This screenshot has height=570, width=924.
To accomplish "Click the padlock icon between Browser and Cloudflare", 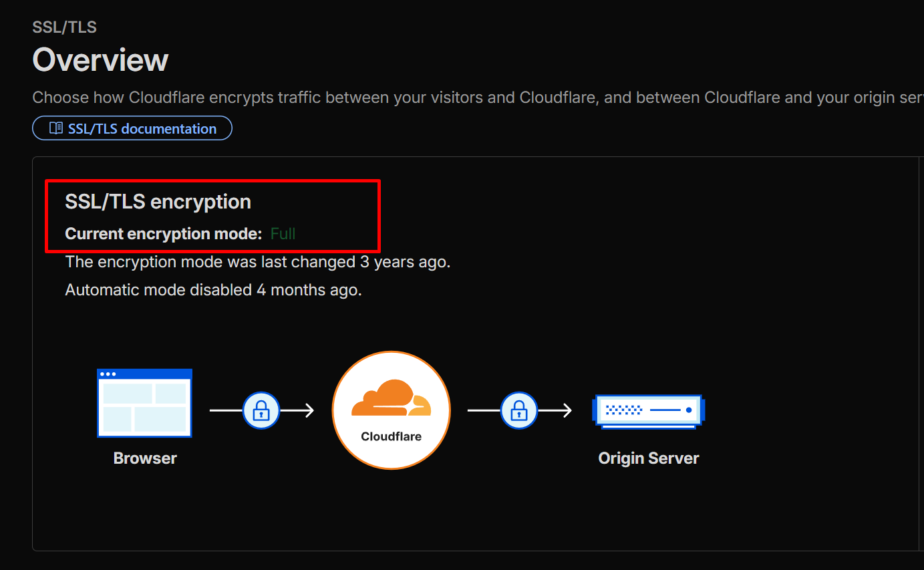I will 261,410.
